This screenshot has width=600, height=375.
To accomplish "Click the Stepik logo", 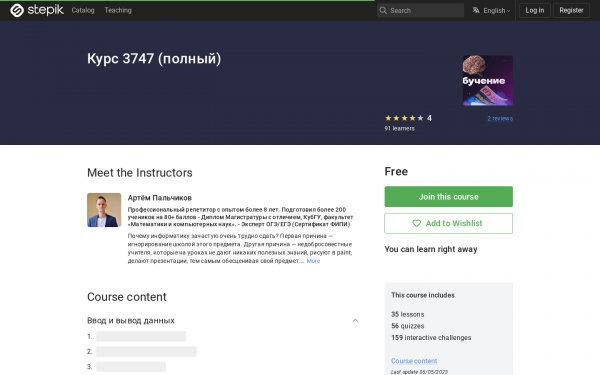I will 37,10.
